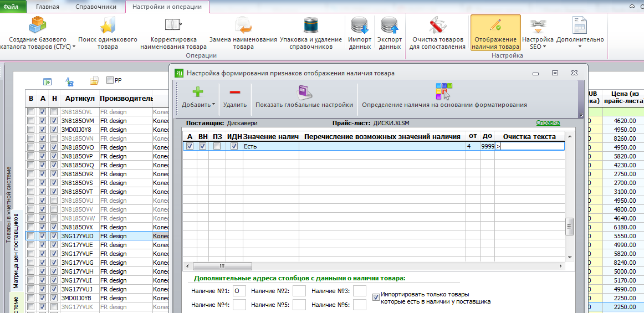The width and height of the screenshot is (644, 313).
Task: Open the Дополнительно ribbon icon
Action: (x=580, y=25)
